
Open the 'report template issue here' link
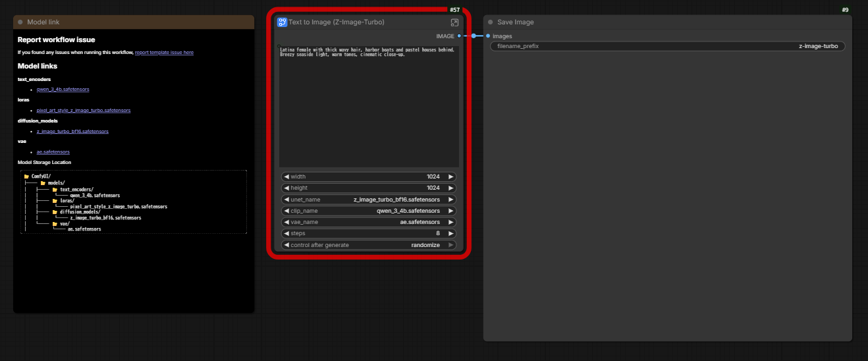coord(164,53)
